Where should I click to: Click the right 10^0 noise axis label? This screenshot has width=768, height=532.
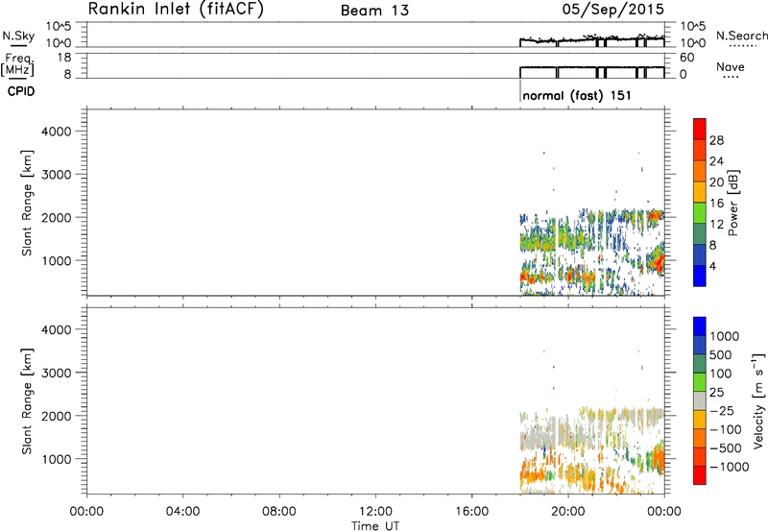click(693, 43)
